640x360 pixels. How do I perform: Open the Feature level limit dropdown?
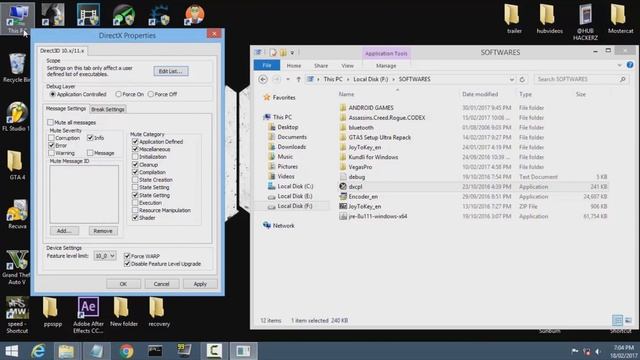click(105, 256)
